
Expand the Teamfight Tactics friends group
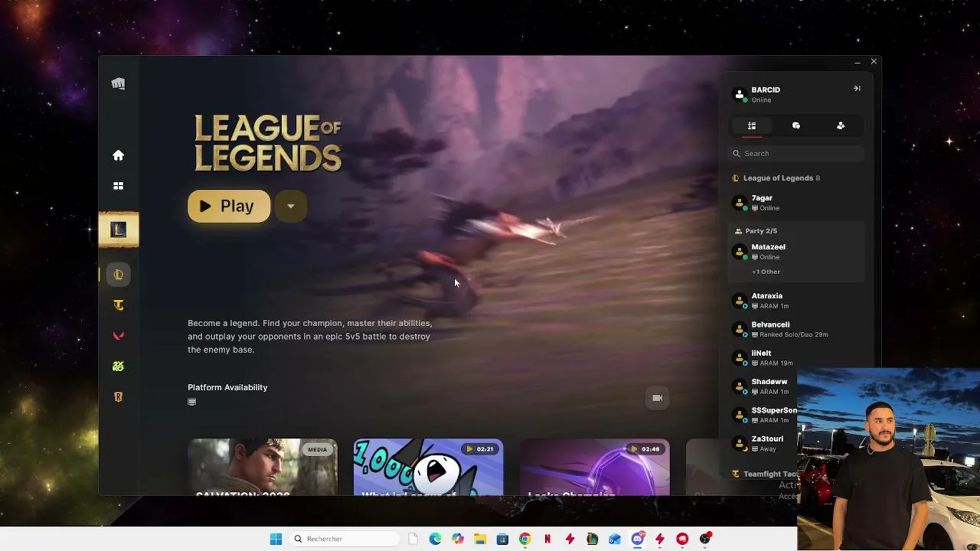click(x=764, y=474)
